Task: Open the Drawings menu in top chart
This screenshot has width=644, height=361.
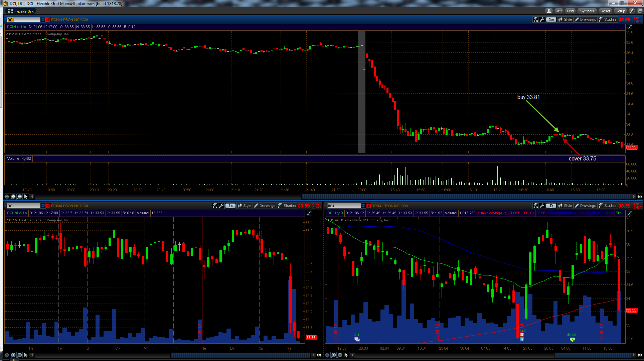Action: [586, 20]
